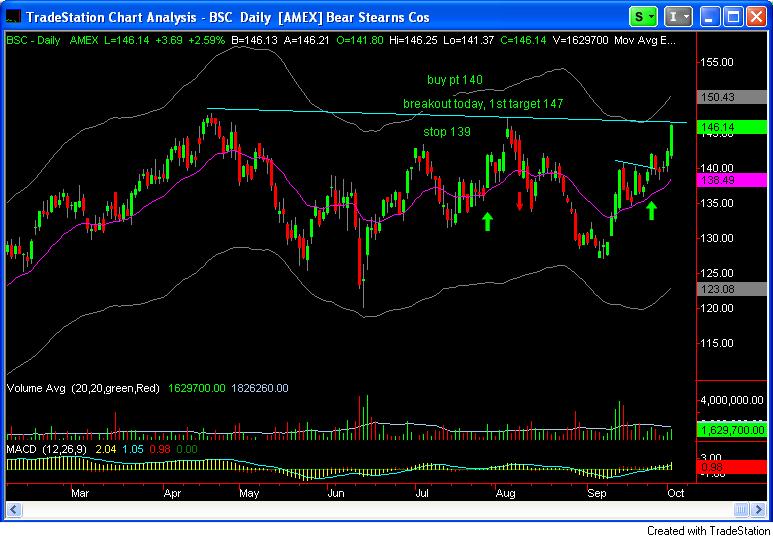Click the long cyan resistance trendline
Image resolution: width=773 pixels, height=537 pixels.
[x=446, y=115]
